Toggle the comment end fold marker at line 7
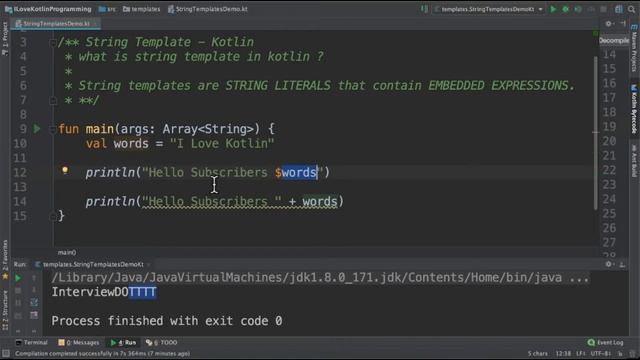Screen dimensions: 640x360 [53, 100]
